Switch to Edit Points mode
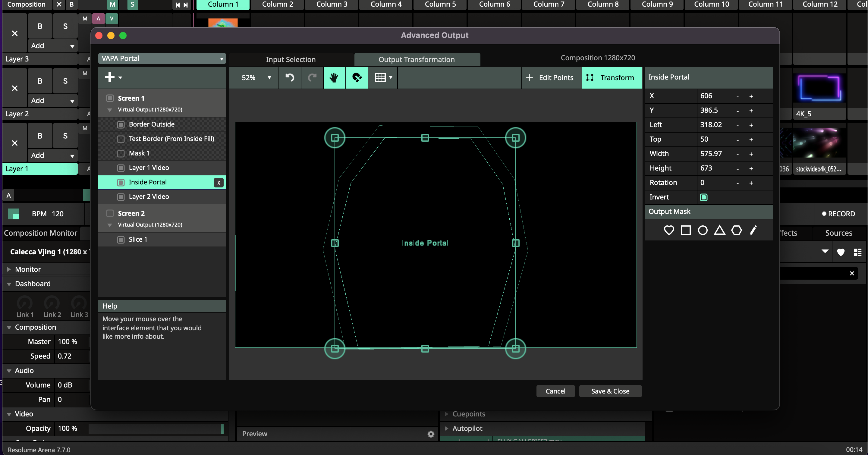 (551, 77)
